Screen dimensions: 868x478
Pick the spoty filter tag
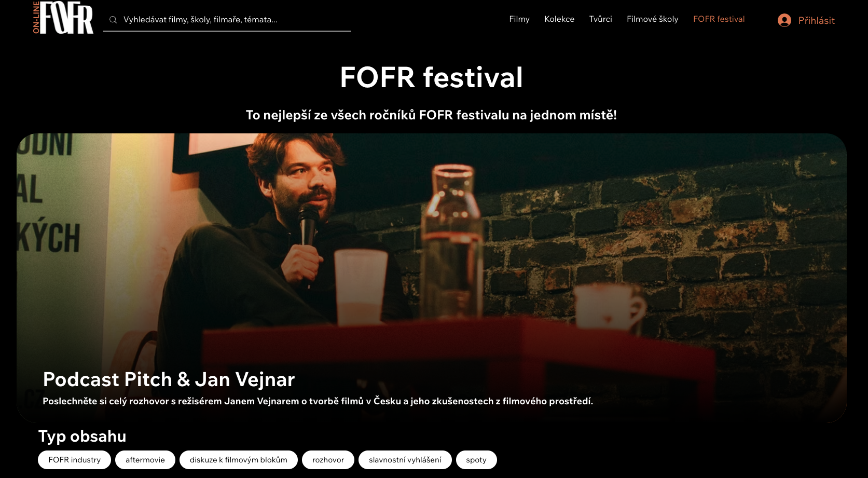[476, 460]
